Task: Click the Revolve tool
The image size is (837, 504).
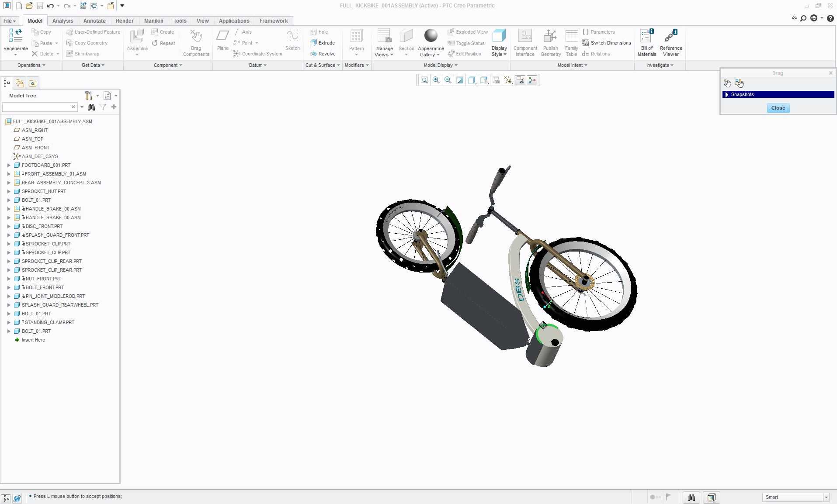Action: pos(323,54)
